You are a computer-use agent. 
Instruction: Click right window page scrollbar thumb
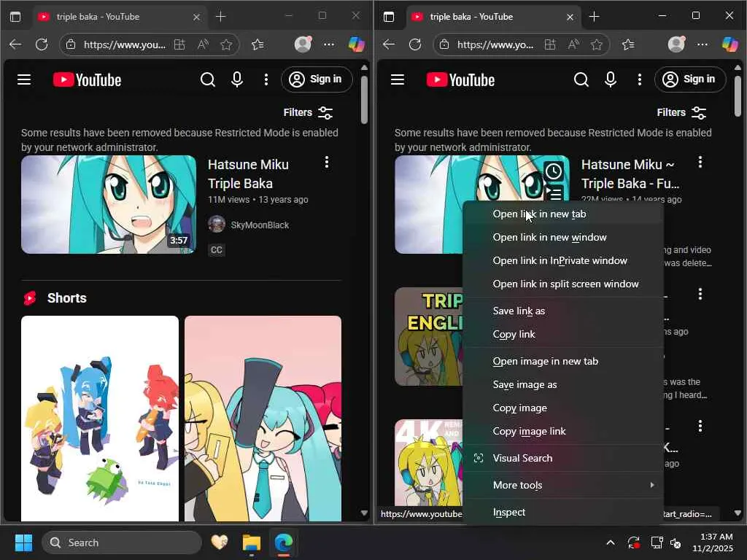pos(738,96)
